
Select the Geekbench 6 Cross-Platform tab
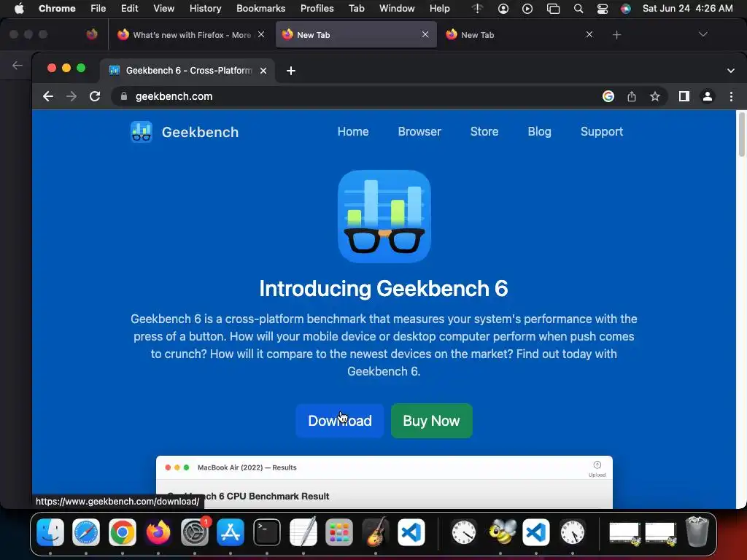pyautogui.click(x=187, y=71)
